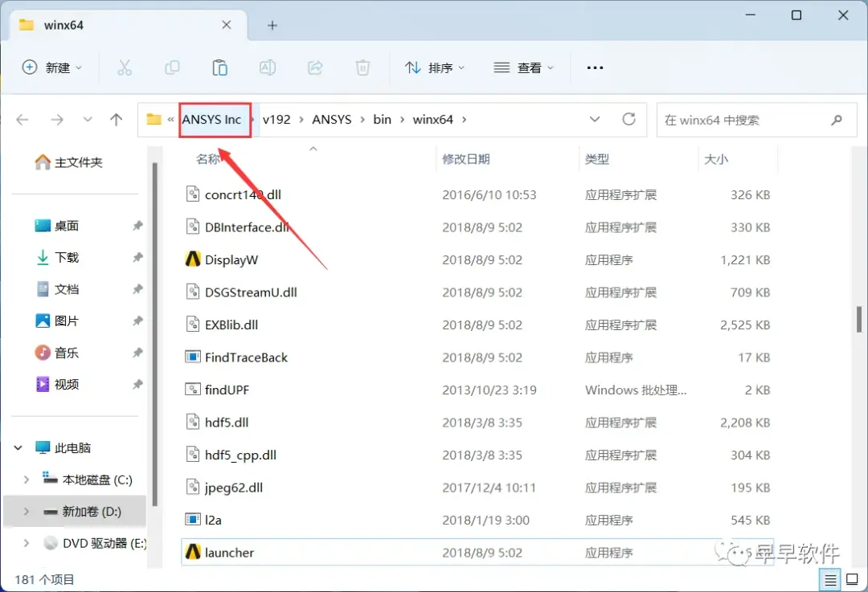Click the Copy icon in toolbar
This screenshot has width=868, height=592.
point(172,68)
